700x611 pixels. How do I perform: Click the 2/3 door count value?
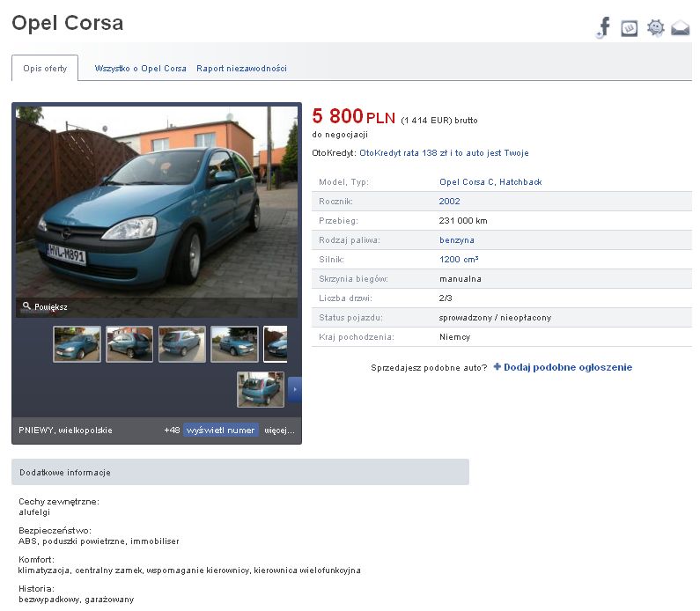pyautogui.click(x=446, y=298)
